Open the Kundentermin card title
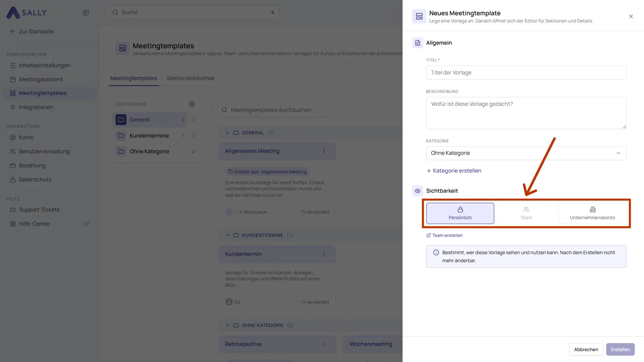The height and width of the screenshot is (362, 644). click(x=243, y=254)
